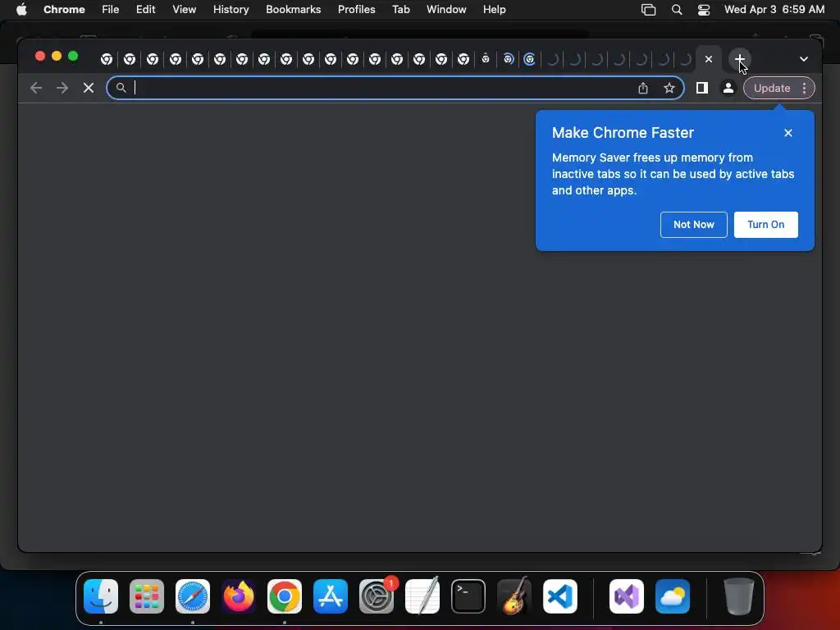This screenshot has height=630, width=840.
Task: Click Chrome icon in the Dock
Action: [x=285, y=596]
